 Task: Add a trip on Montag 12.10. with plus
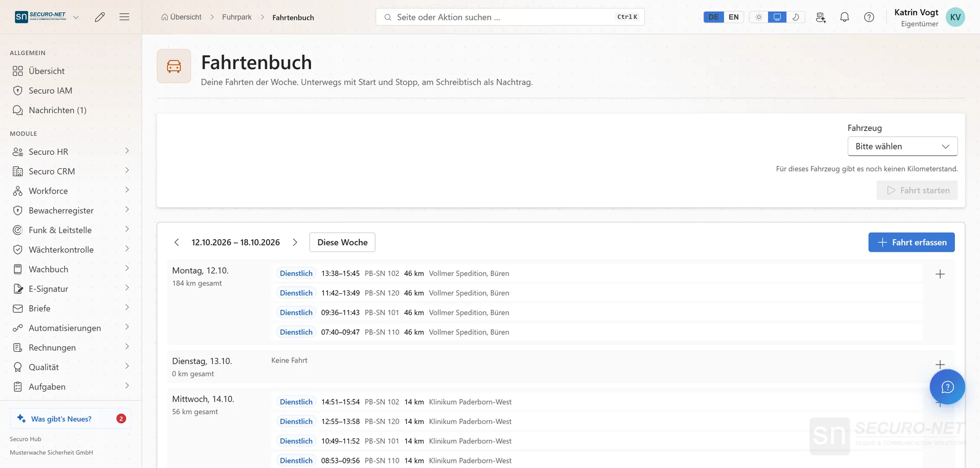coord(940,274)
